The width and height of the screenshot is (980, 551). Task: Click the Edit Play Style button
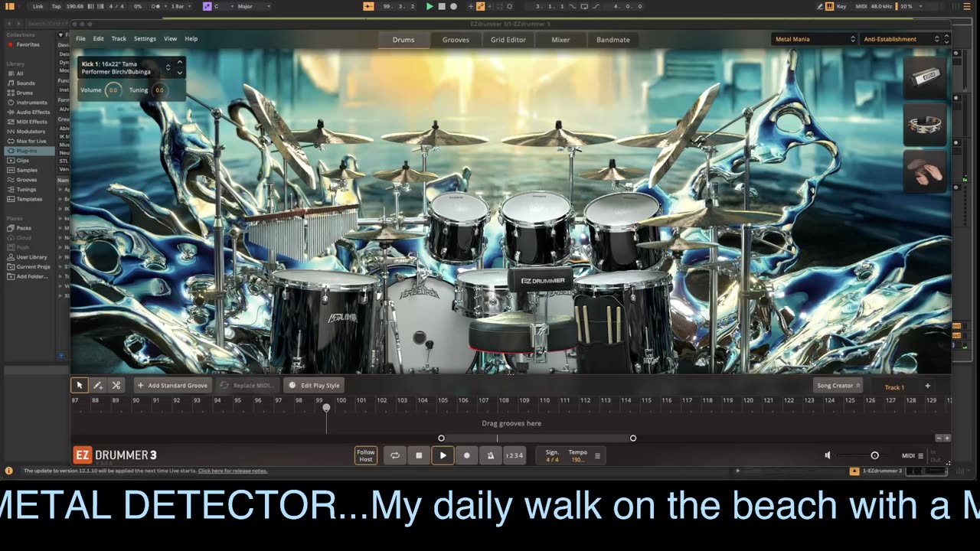coord(315,385)
